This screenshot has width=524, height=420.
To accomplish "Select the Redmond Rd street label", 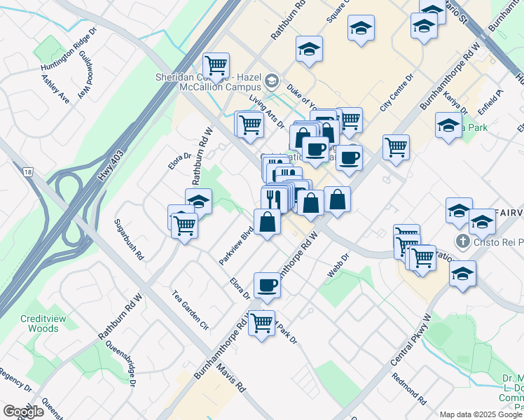I will (x=409, y=389).
